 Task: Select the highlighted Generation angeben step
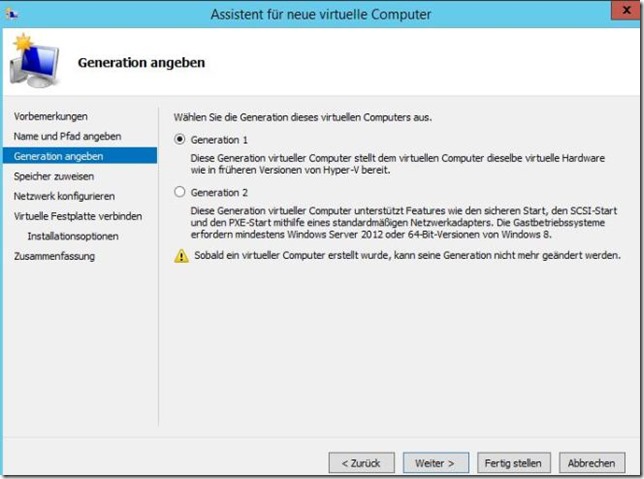click(x=80, y=156)
